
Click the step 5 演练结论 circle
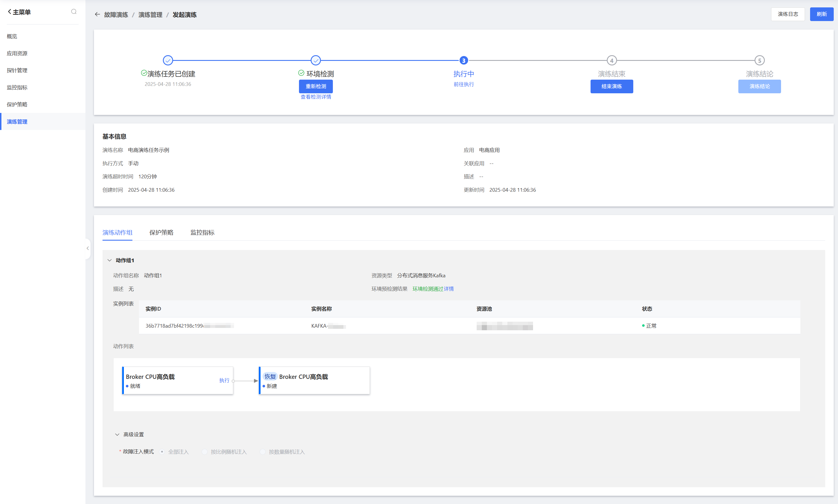(x=759, y=61)
